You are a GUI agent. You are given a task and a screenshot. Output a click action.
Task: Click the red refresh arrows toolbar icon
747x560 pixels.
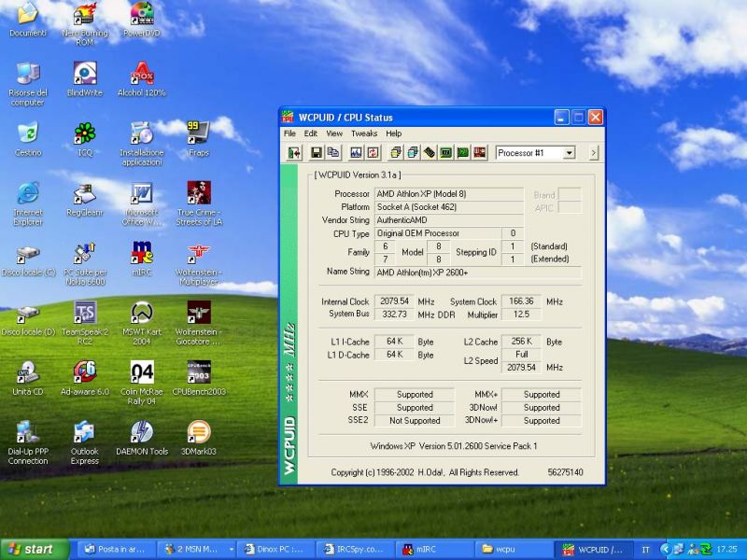[x=373, y=153]
